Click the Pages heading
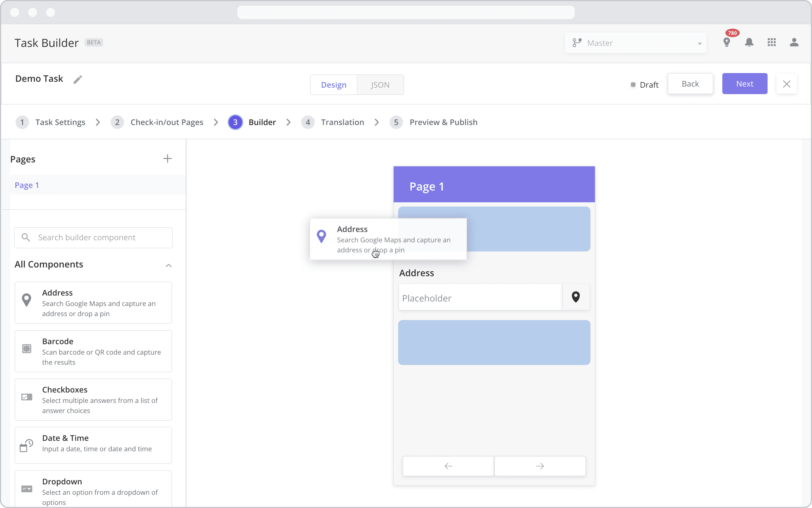The image size is (812, 508). pyautogui.click(x=22, y=159)
